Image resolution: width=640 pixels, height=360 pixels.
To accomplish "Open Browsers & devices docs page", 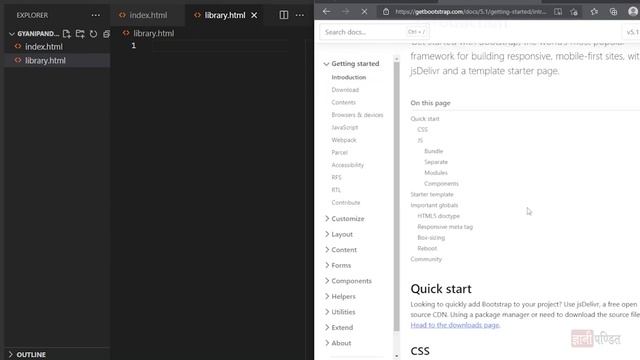I will (357, 115).
